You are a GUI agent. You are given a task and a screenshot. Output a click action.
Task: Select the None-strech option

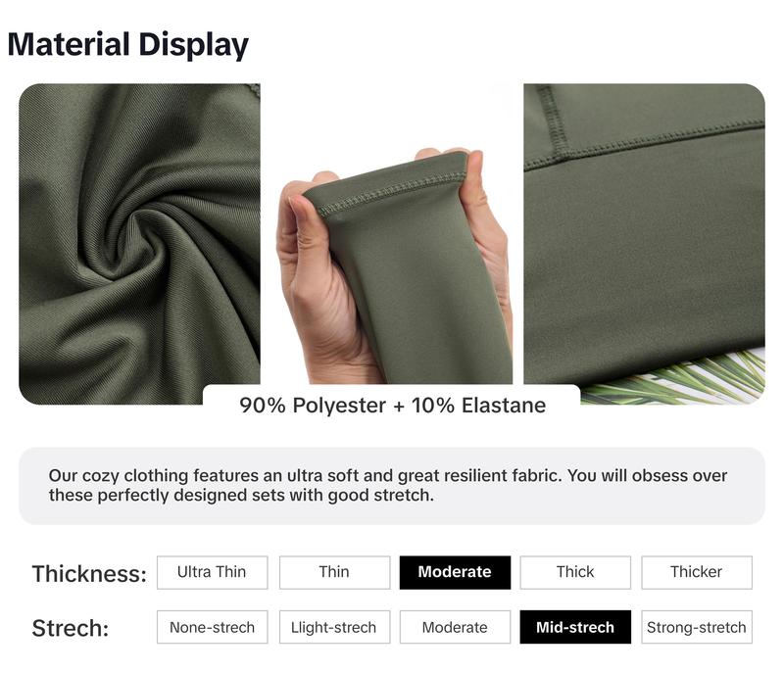[x=212, y=627]
